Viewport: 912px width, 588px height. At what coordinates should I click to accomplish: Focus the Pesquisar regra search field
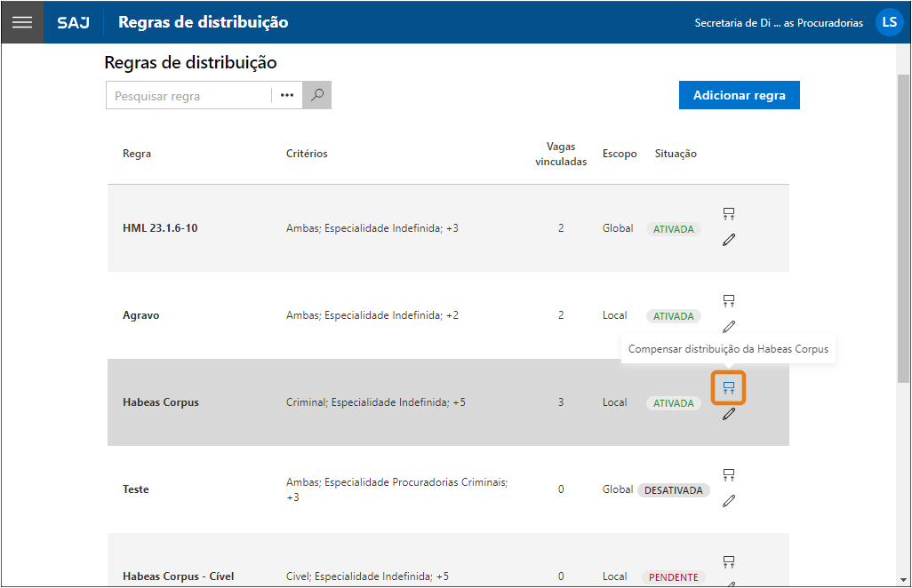pyautogui.click(x=188, y=96)
